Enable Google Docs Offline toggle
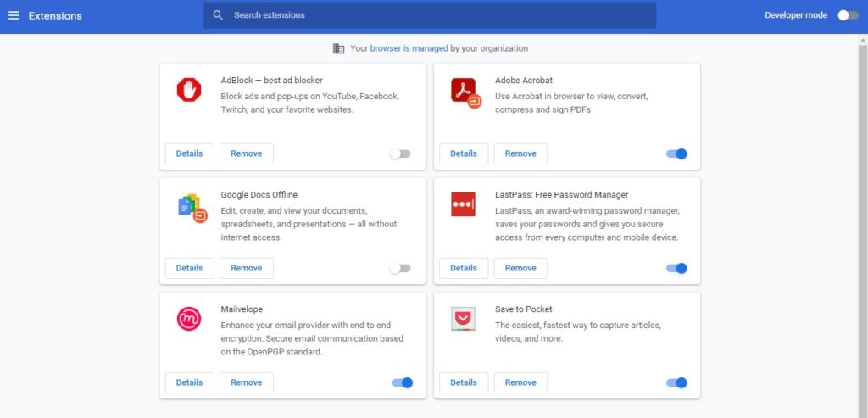 (400, 269)
